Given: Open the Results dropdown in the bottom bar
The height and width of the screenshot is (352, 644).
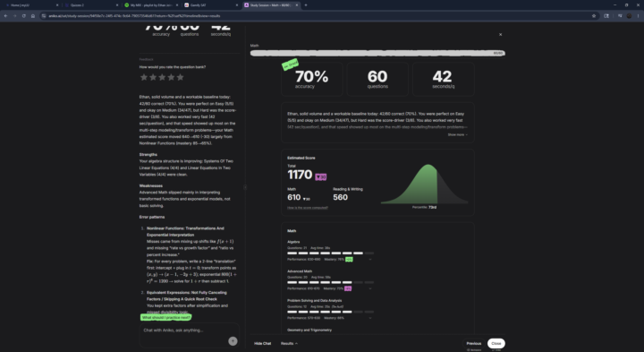Looking at the screenshot, I should 289,343.
